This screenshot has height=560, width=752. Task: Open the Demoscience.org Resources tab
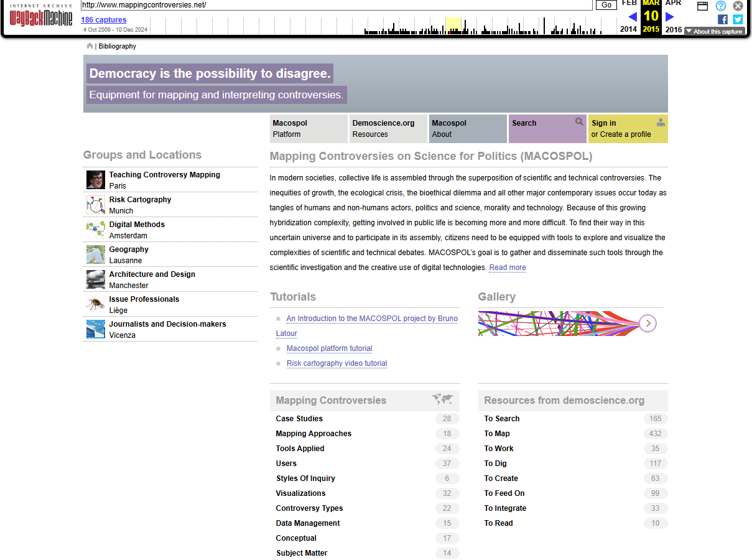pos(388,129)
